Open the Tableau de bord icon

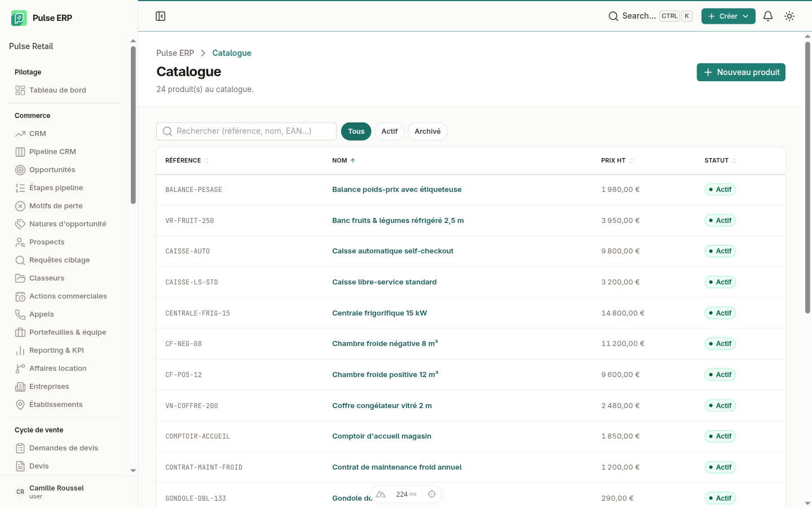point(20,90)
